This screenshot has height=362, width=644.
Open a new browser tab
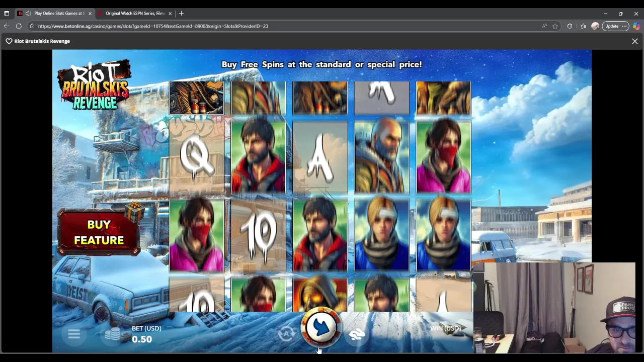point(182,14)
